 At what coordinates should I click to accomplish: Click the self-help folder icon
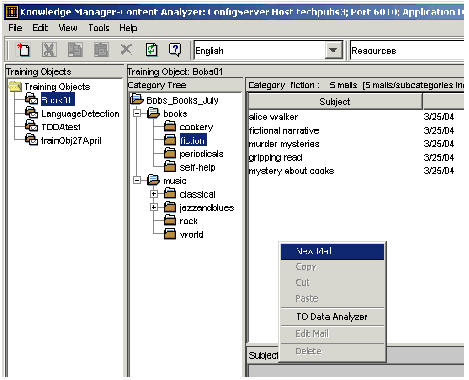point(170,167)
